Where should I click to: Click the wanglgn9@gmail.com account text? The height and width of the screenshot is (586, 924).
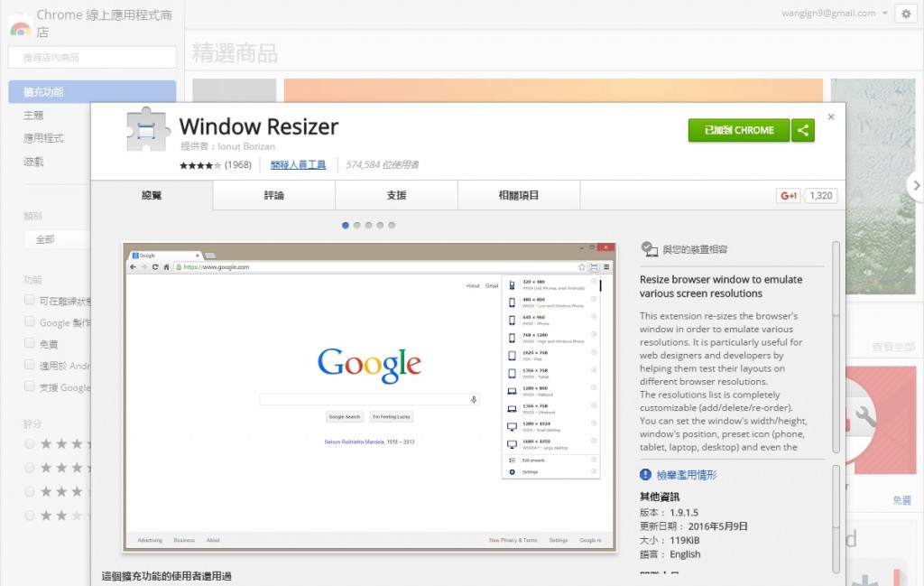[x=828, y=13]
